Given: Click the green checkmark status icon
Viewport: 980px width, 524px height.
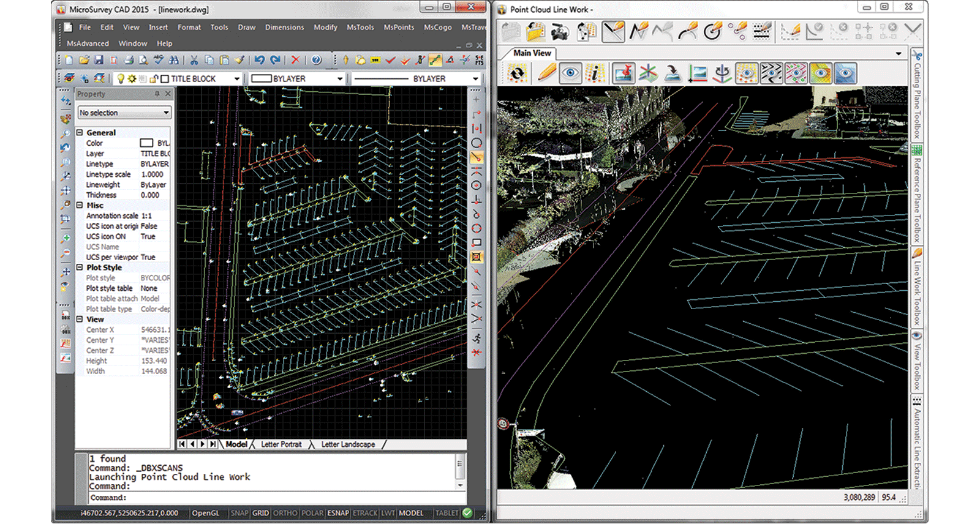Looking at the screenshot, I should [467, 513].
